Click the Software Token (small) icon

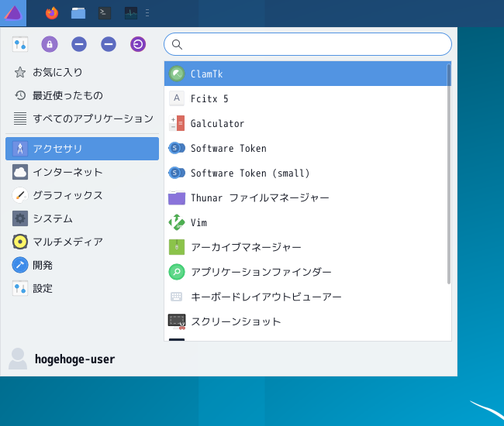(x=177, y=173)
